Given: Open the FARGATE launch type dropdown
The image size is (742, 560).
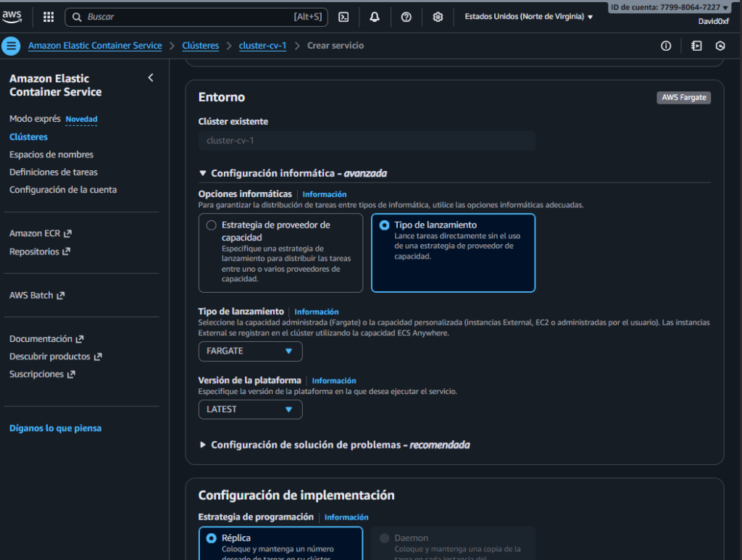Looking at the screenshot, I should [x=250, y=351].
